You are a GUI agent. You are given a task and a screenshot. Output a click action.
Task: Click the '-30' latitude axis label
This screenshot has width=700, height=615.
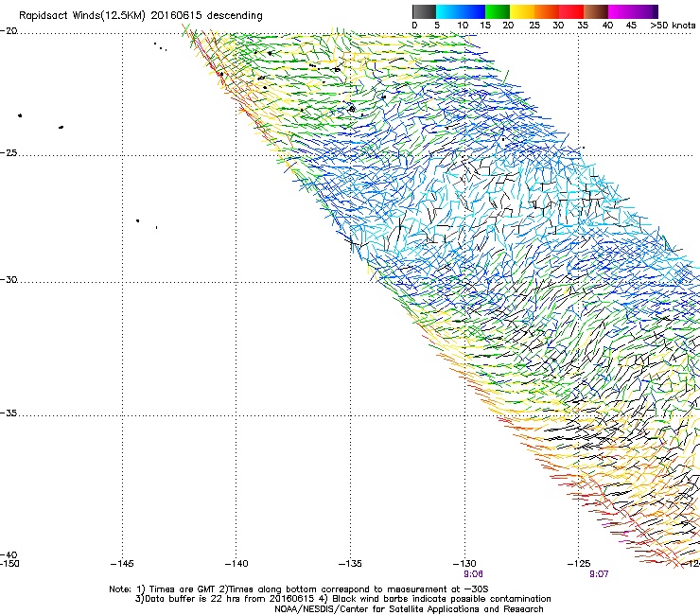click(9, 279)
